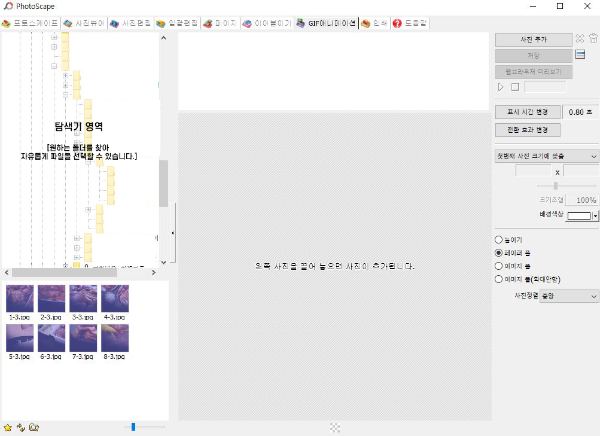The image size is (600, 436).
Task: Click the 전환 효과 변경 button
Action: [x=528, y=130]
